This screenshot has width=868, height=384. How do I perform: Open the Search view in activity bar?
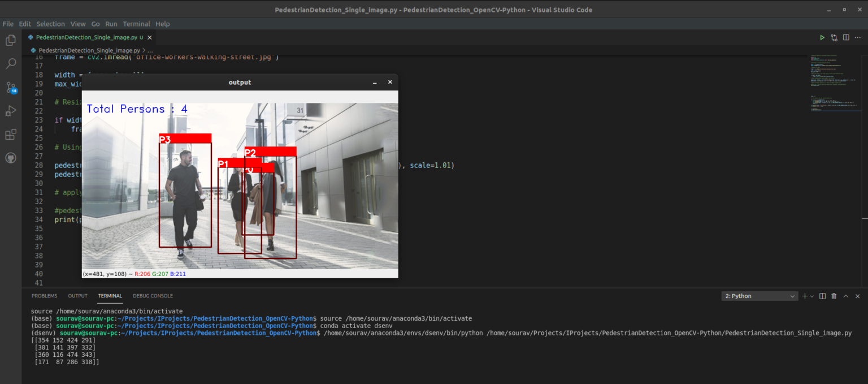pyautogui.click(x=10, y=64)
